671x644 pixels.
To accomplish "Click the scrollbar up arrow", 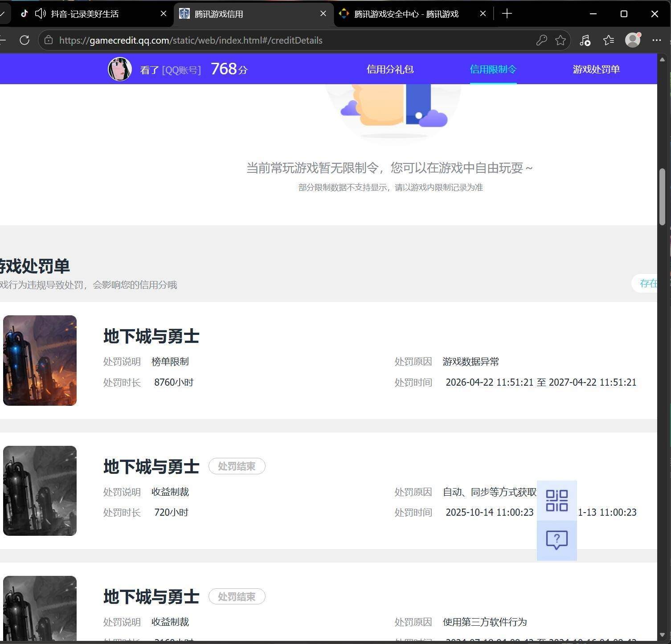I will tap(663, 59).
